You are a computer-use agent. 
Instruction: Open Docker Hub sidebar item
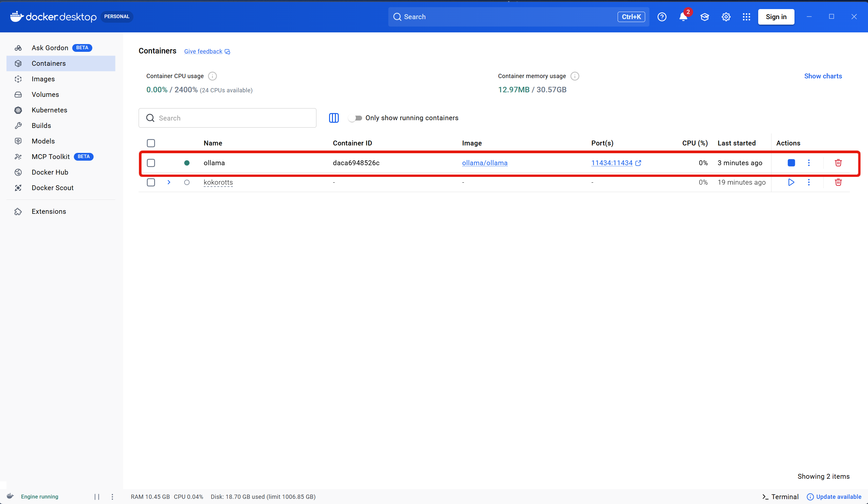point(50,172)
